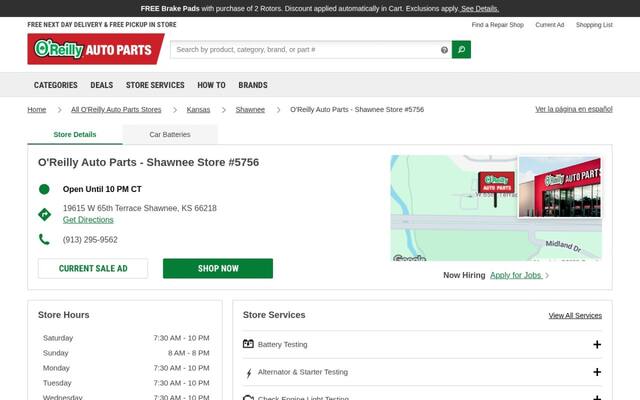640x400 pixels.
Task: Click the Tuesday hours row
Action: [126, 383]
